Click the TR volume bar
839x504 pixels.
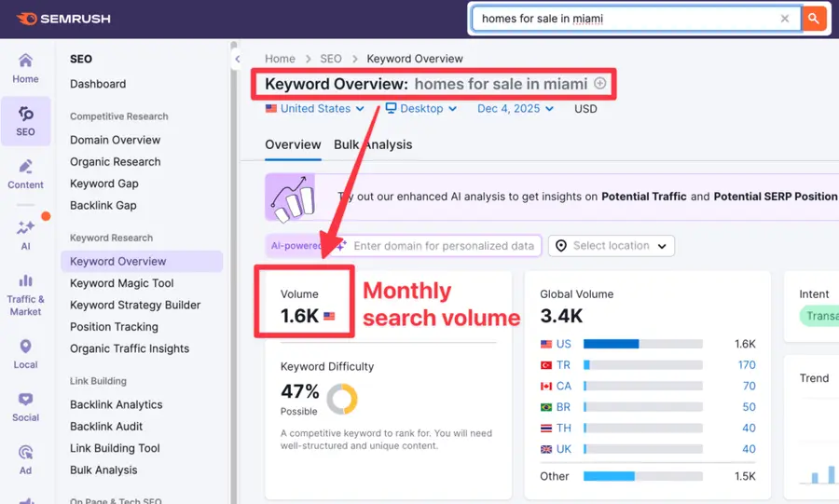(x=642, y=365)
